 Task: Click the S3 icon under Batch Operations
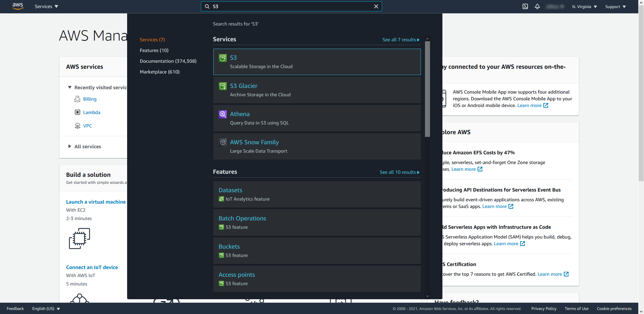pos(221,227)
